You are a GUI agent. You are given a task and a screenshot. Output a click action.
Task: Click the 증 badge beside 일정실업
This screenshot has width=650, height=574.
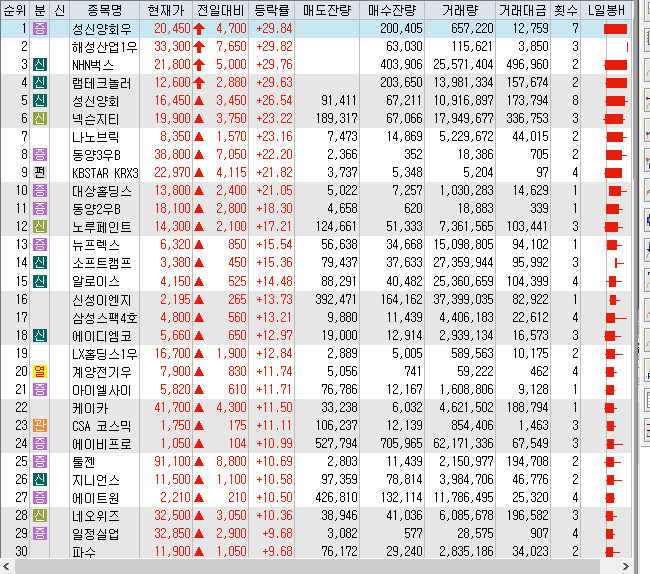pyautogui.click(x=40, y=533)
